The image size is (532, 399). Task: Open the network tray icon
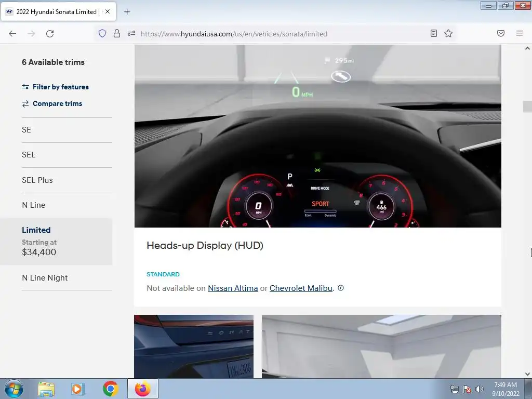point(454,389)
